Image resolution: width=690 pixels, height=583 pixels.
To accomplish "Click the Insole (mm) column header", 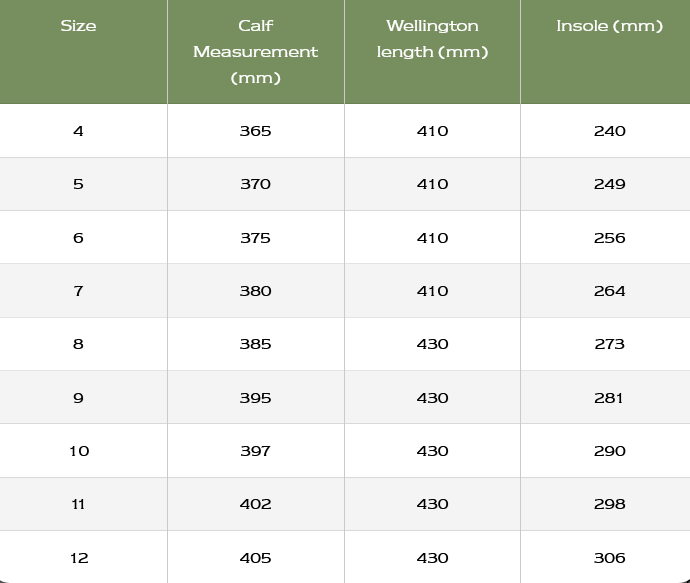I will 609,26.
